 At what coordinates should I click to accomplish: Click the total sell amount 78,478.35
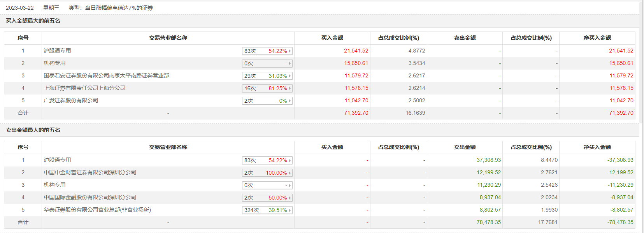point(488,222)
